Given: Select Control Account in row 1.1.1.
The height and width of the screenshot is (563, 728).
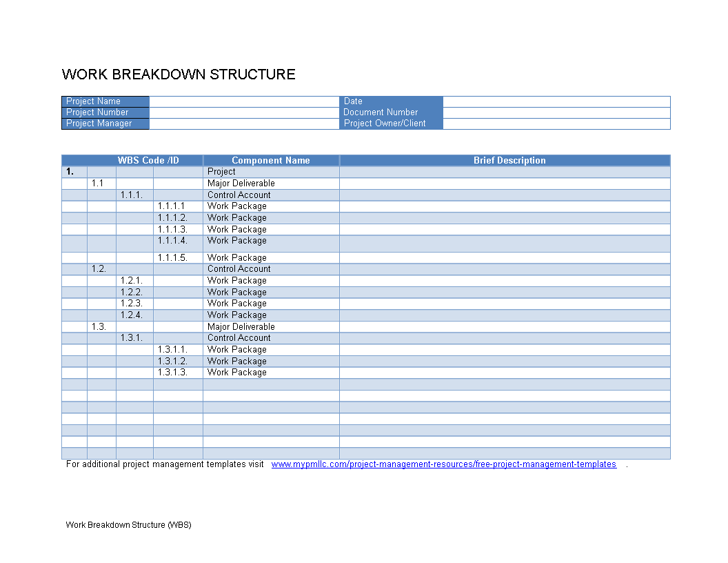Looking at the screenshot, I should 271,195.
